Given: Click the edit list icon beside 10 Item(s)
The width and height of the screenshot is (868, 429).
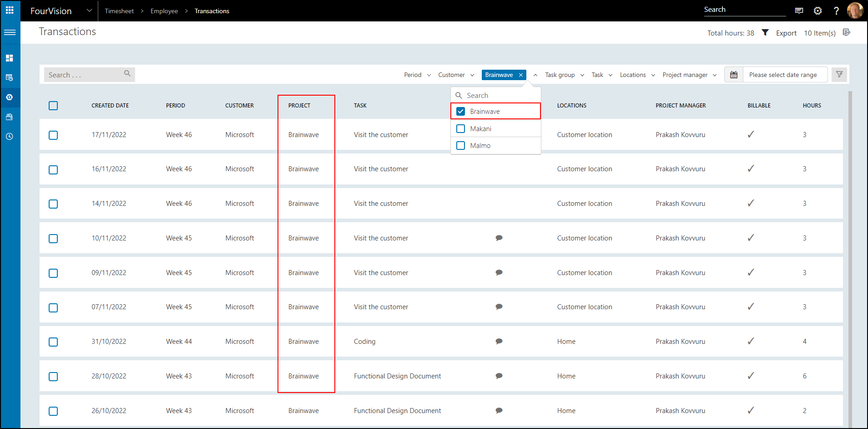Looking at the screenshot, I should coord(846,32).
